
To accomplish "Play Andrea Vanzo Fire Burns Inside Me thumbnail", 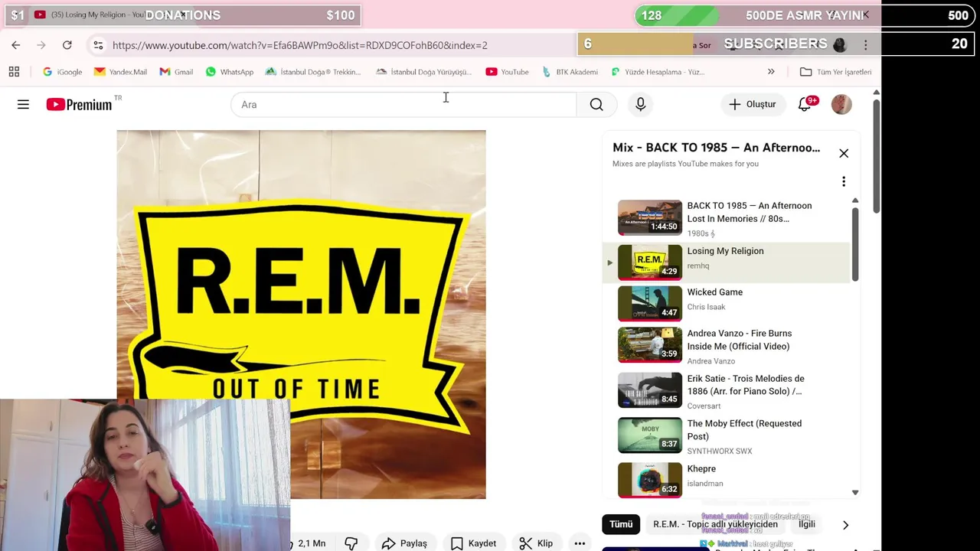I will click(650, 345).
